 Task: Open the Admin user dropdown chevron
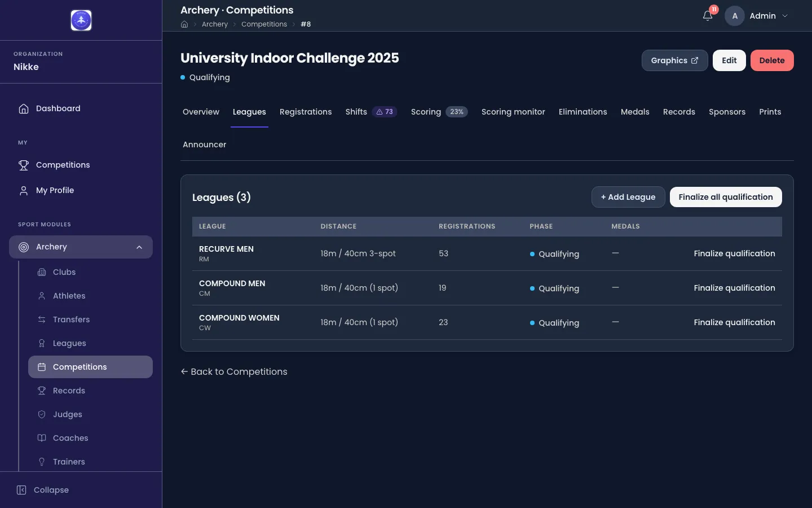(785, 16)
